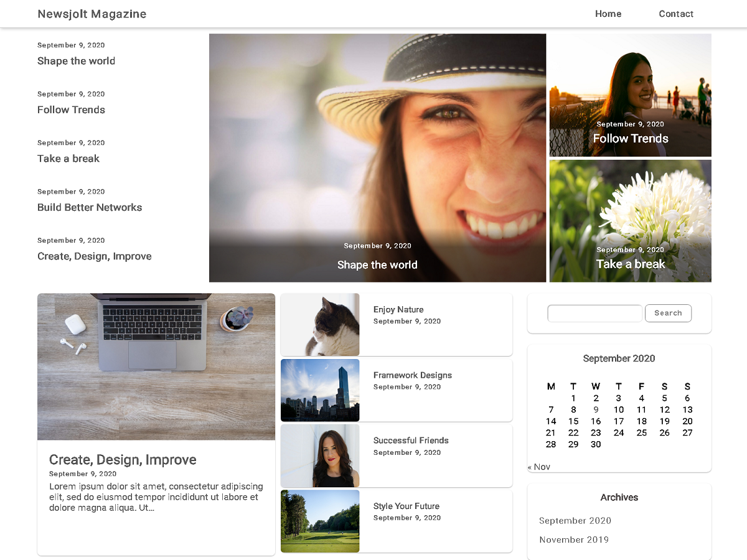Open the Successful Friends post
Viewport: 747px width, 560px height.
[411, 441]
